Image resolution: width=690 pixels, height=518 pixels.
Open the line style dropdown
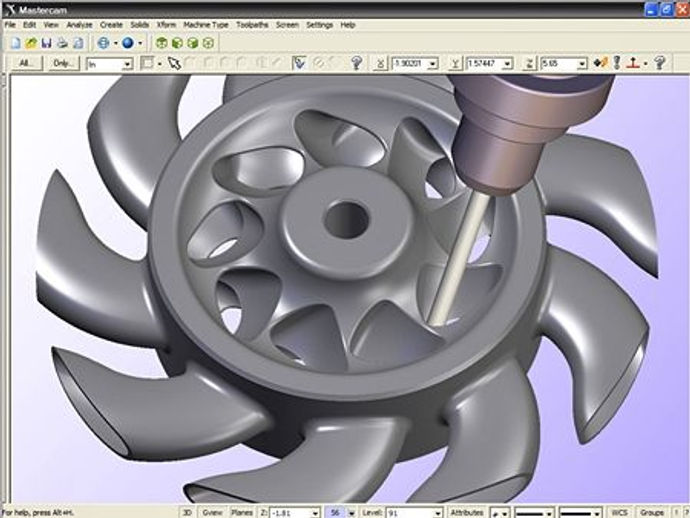click(548, 513)
